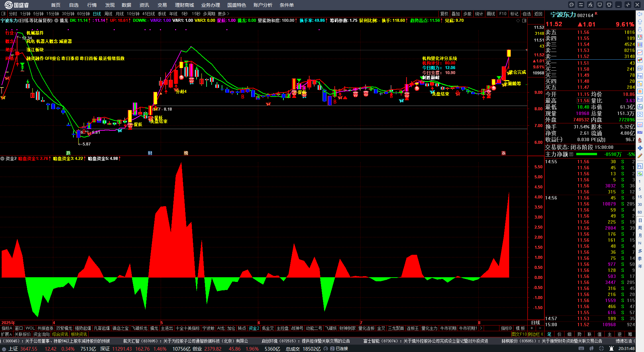Click the 图文F10 button
Viewport: 644px width, 352px height.
point(519,334)
